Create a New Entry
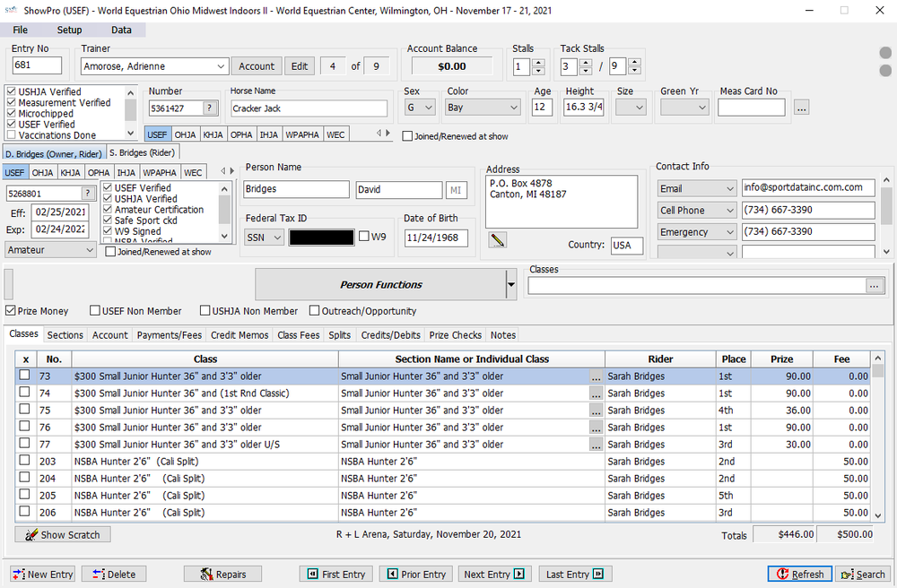The width and height of the screenshot is (897, 588). (42, 573)
